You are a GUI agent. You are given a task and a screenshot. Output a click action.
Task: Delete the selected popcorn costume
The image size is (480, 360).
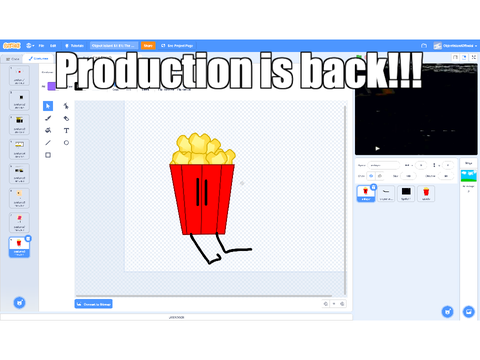coord(28,238)
